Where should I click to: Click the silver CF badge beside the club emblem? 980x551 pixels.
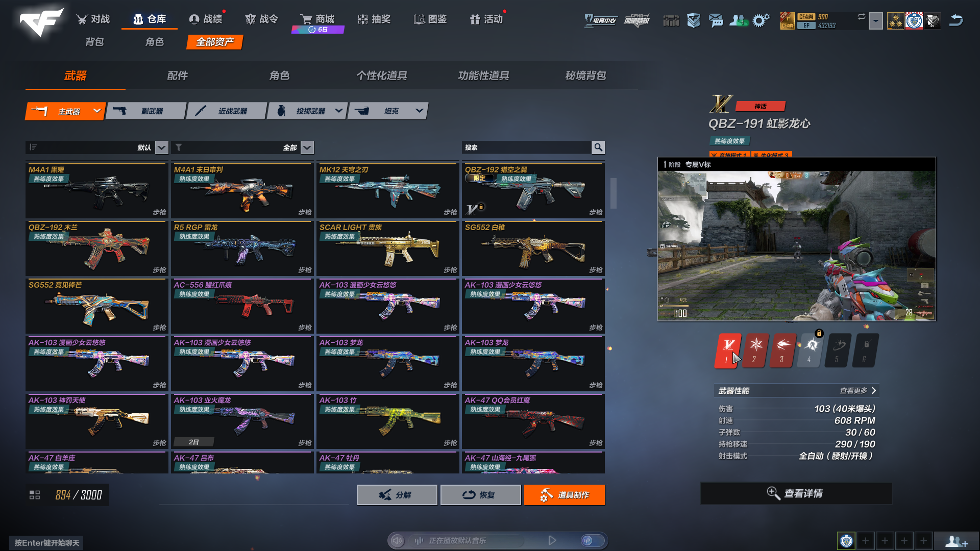933,21
